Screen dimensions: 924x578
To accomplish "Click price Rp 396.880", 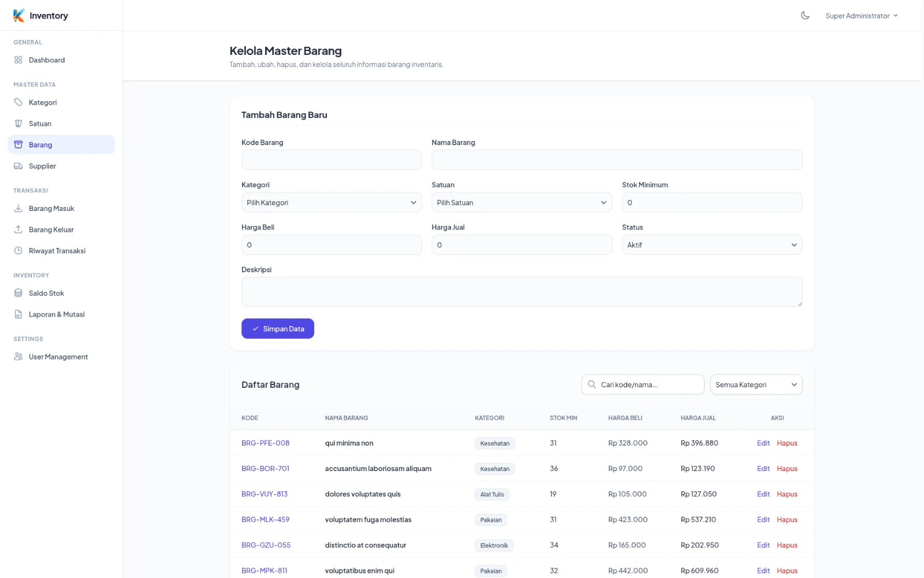I will click(x=699, y=443).
